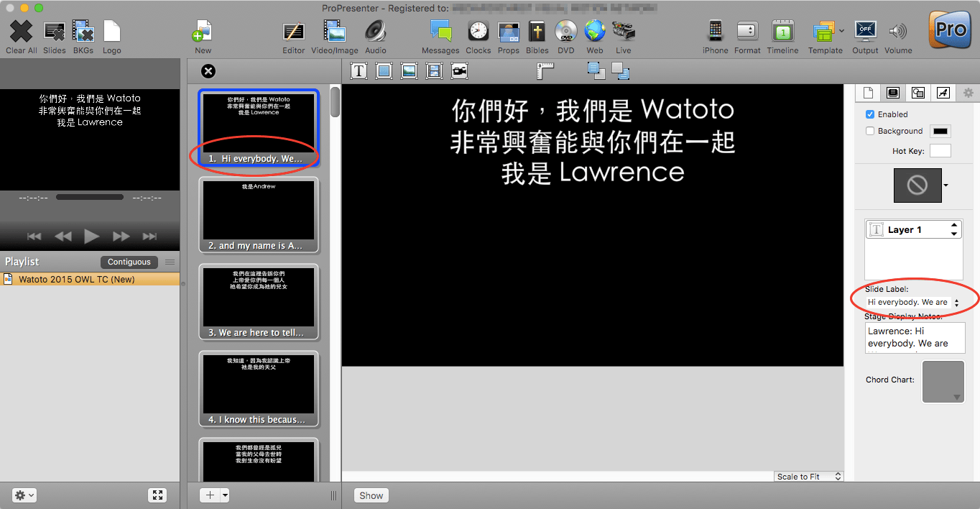Create a New document from the toolbar
Image resolution: width=980 pixels, height=509 pixels.
tap(203, 32)
